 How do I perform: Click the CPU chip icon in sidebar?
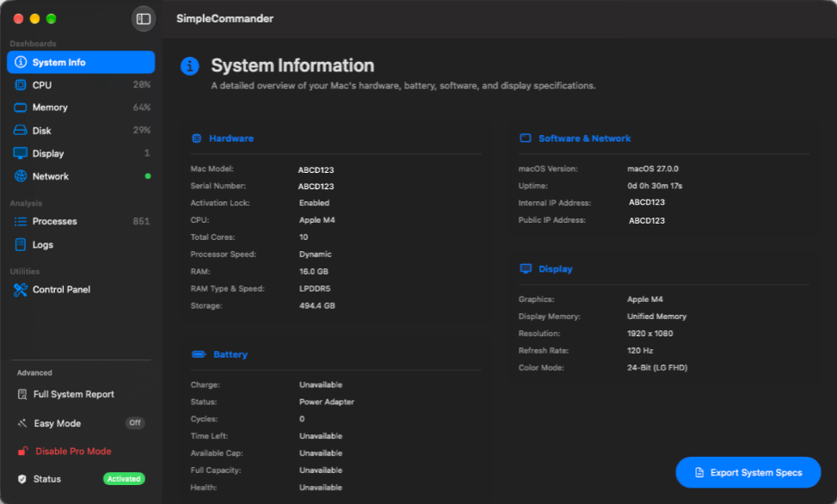pyautogui.click(x=21, y=85)
